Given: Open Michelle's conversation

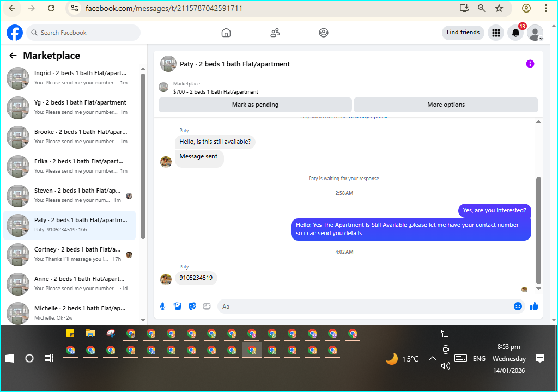Looking at the screenshot, I should coord(70,313).
